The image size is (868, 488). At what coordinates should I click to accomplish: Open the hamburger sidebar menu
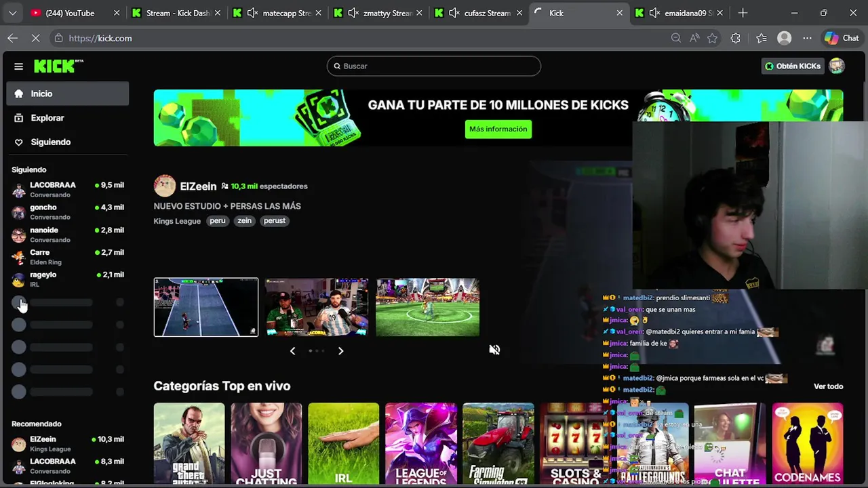18,66
